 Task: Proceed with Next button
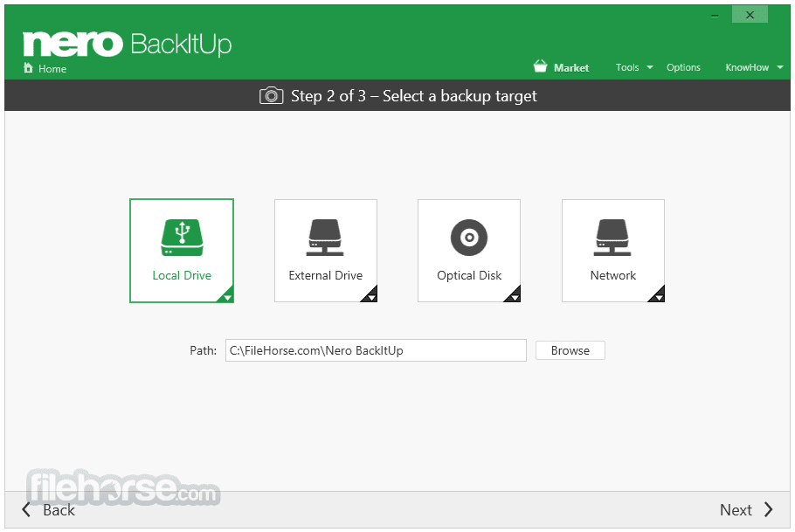[736, 509]
